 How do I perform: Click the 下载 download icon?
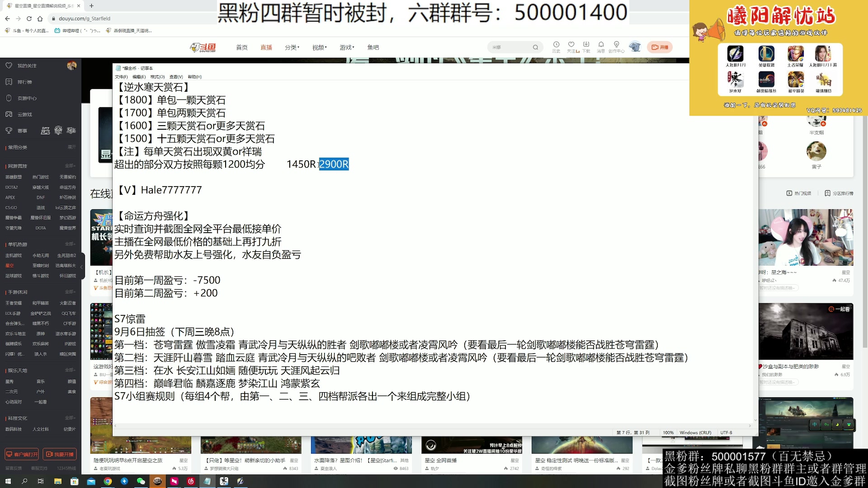[x=586, y=47]
